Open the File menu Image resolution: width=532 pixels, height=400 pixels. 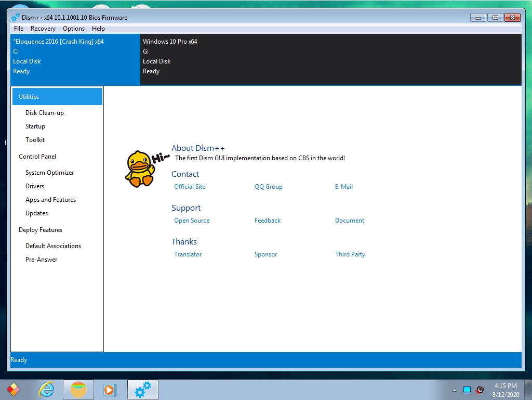pyautogui.click(x=19, y=29)
